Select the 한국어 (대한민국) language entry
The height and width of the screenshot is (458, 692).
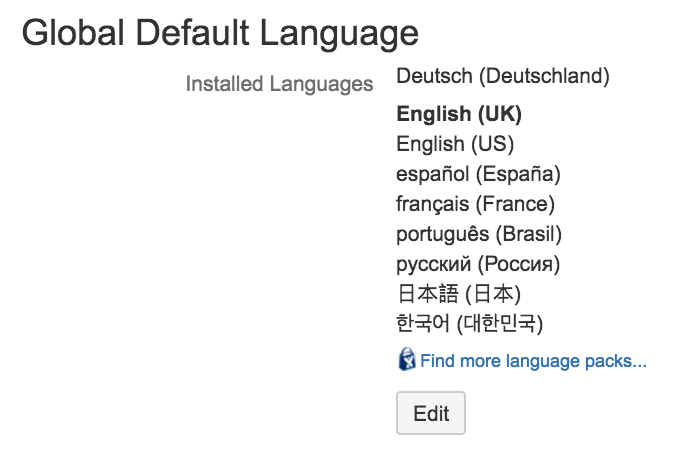pos(470,323)
